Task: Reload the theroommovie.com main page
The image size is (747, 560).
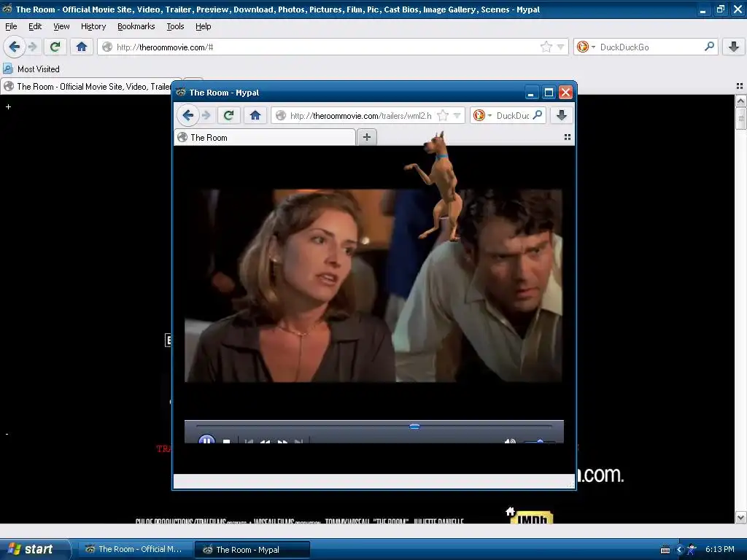Action: [55, 47]
